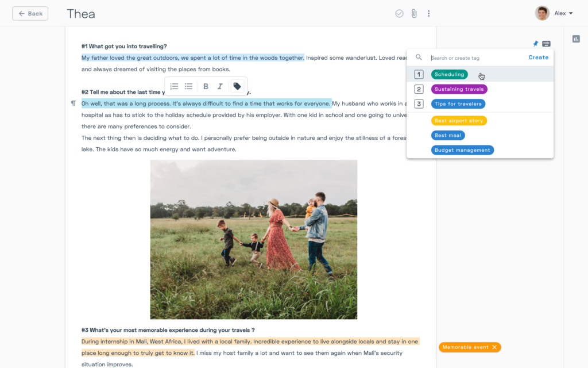This screenshot has height=368, width=588.
Task: Show keyboard shortcuts icon
Action: (547, 44)
